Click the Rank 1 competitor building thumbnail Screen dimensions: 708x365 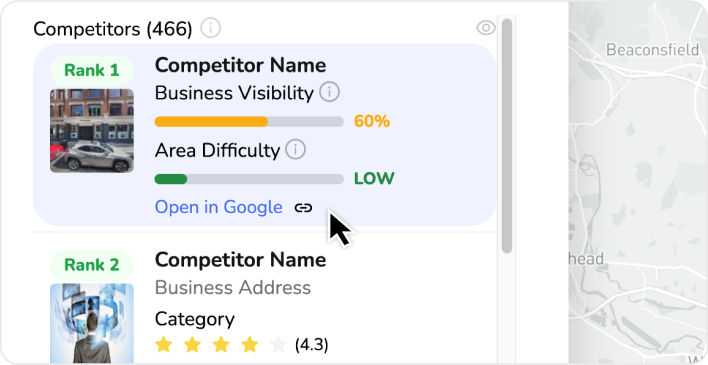[92, 131]
